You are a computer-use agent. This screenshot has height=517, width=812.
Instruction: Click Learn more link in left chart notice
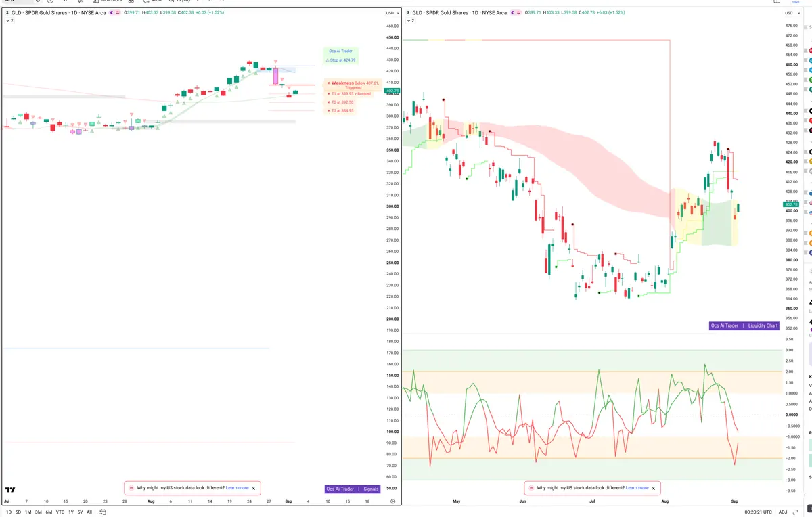point(237,488)
